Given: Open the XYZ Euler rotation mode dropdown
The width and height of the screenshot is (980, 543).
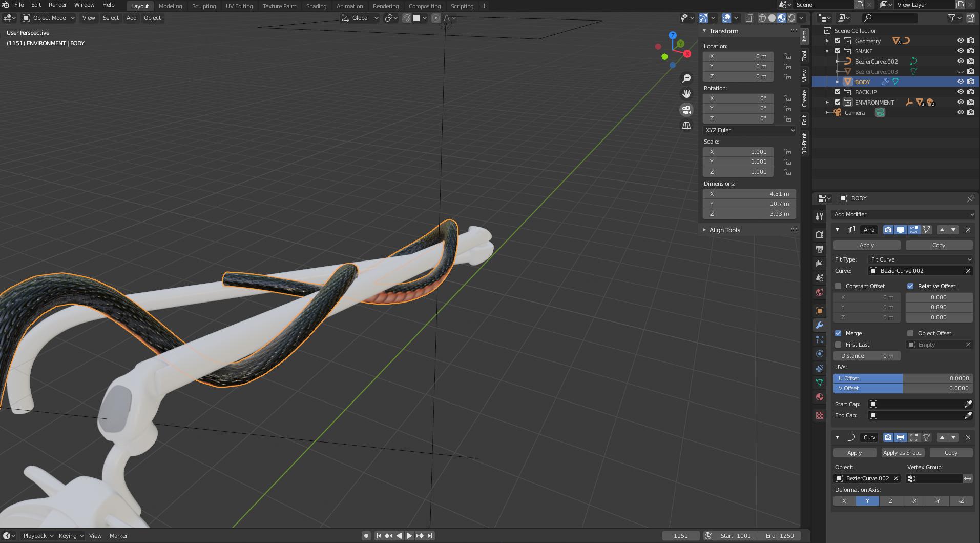Looking at the screenshot, I should coord(749,130).
